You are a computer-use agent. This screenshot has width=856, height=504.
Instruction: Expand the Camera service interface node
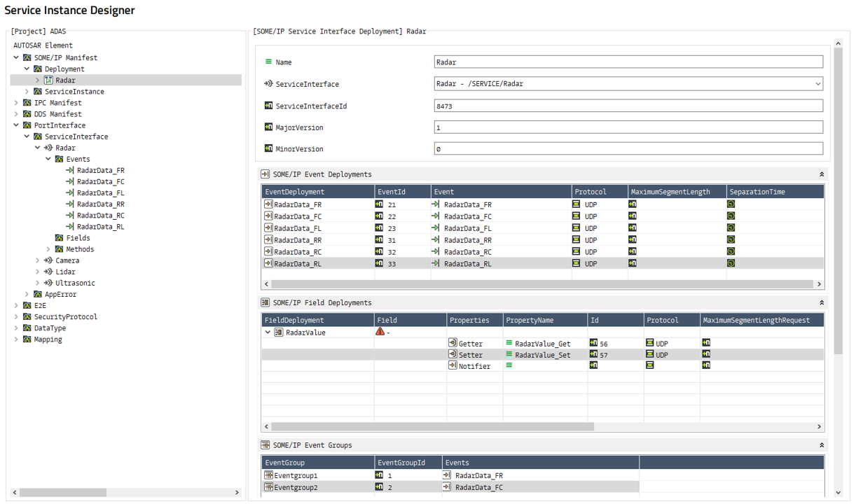tap(38, 260)
